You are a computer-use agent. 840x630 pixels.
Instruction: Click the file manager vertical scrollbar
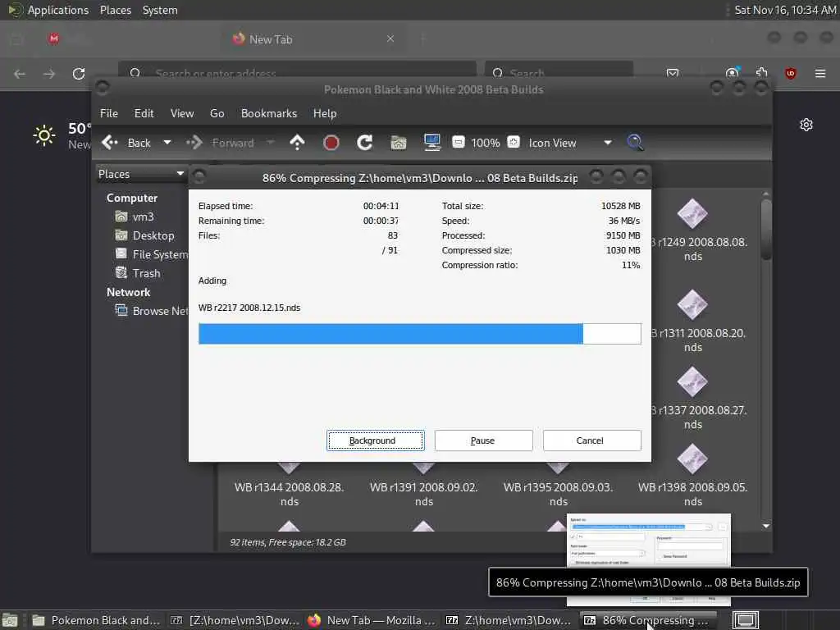(x=766, y=231)
